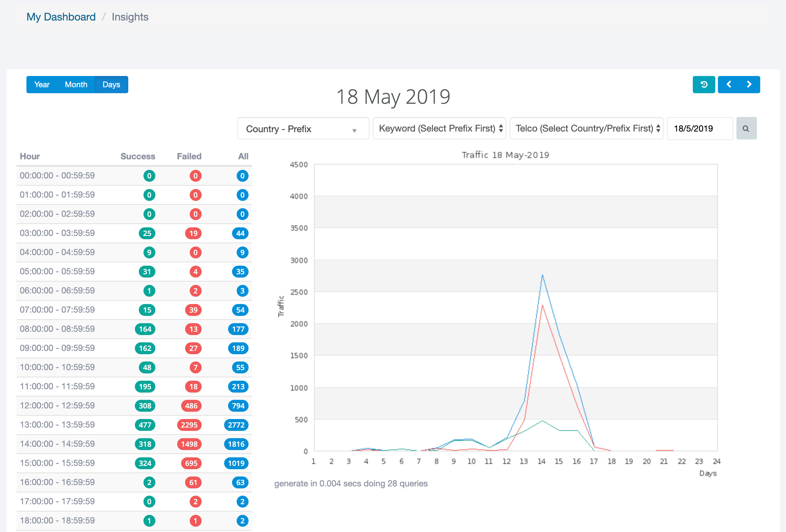Click success badge 324
Screen dimensions: 786x532
(145, 463)
